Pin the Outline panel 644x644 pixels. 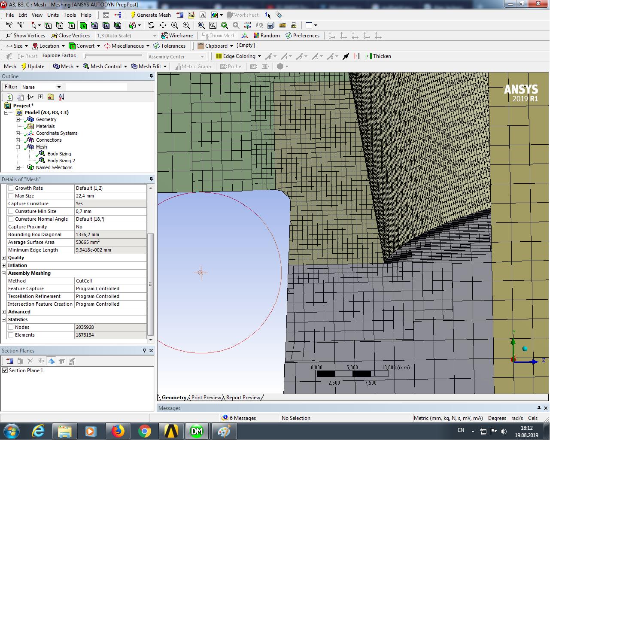pos(151,76)
